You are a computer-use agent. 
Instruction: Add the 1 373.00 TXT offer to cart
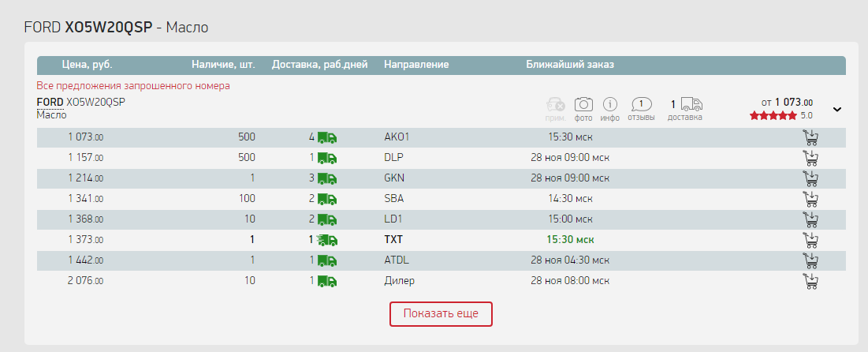[x=810, y=240]
